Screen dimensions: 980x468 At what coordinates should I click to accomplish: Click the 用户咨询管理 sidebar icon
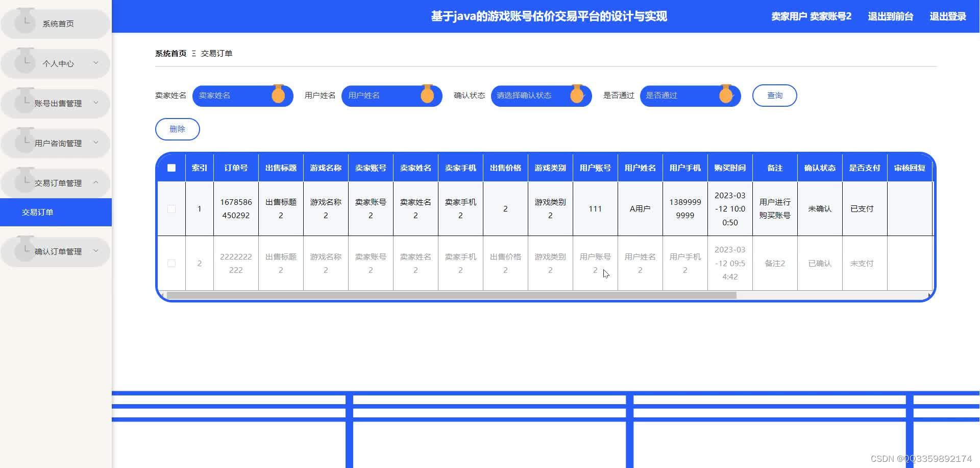point(25,140)
